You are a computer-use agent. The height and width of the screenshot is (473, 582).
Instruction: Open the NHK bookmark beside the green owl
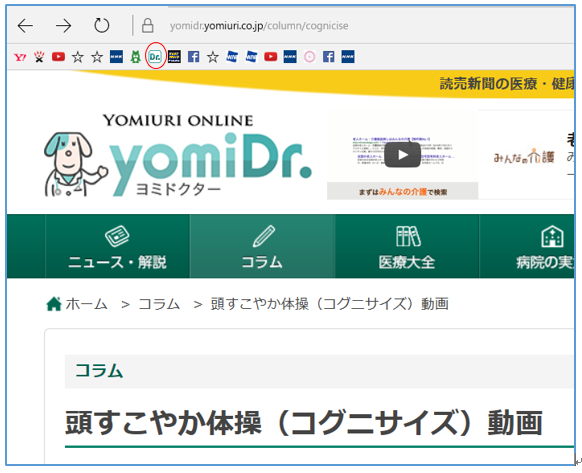116,57
